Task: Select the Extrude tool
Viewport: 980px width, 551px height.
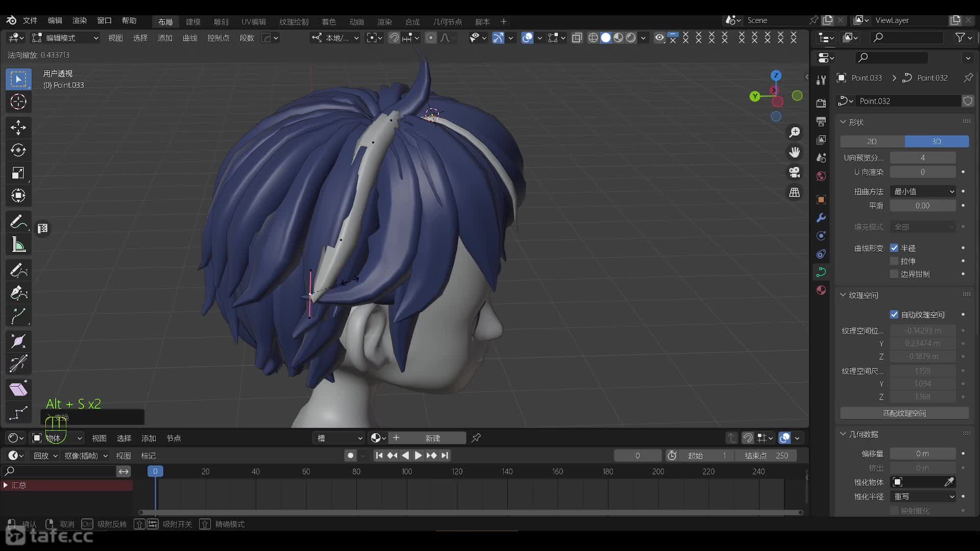Action: pyautogui.click(x=18, y=316)
